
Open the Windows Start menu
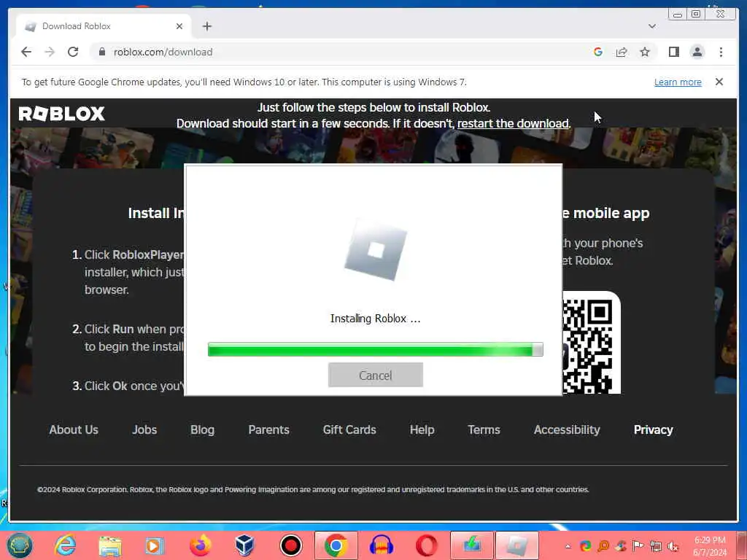pos(20,545)
